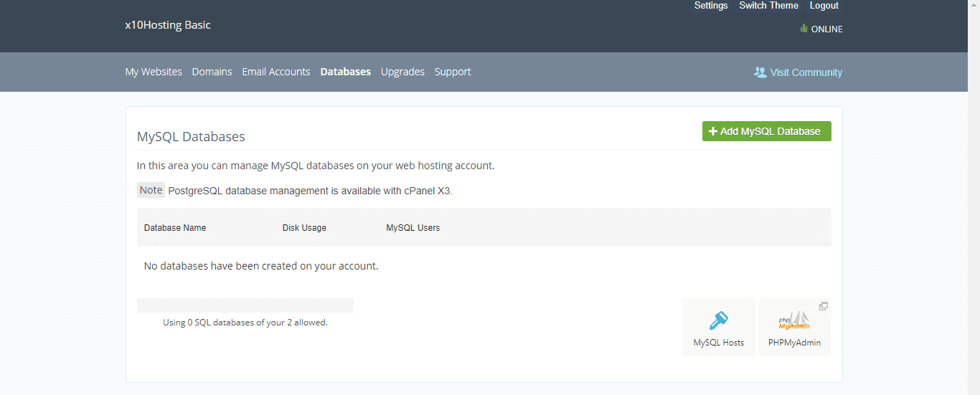Viewport: 980px width, 395px height.
Task: Select the Databases tab
Action: coord(346,72)
